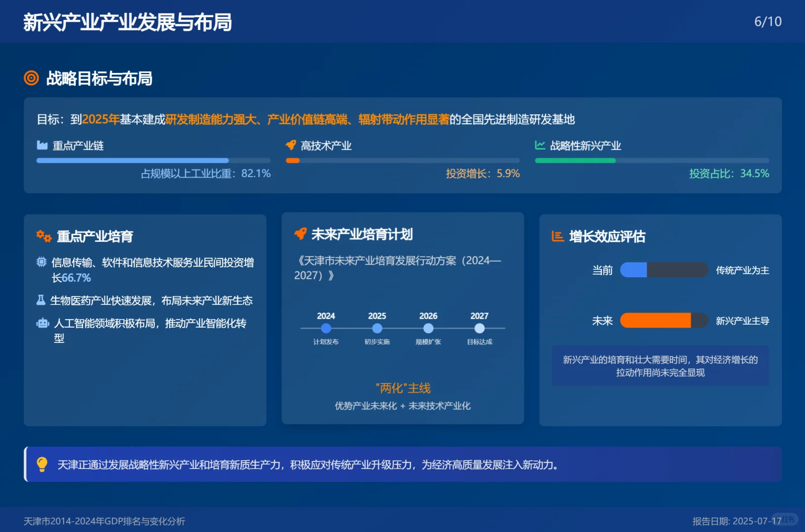805x532 pixels.
Task: Select the 2024 计划发布 timeline marker
Action: click(325, 328)
